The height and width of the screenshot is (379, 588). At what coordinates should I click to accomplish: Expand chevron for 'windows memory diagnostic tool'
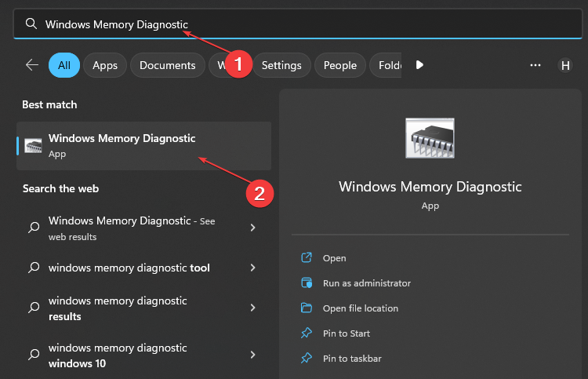coord(252,268)
